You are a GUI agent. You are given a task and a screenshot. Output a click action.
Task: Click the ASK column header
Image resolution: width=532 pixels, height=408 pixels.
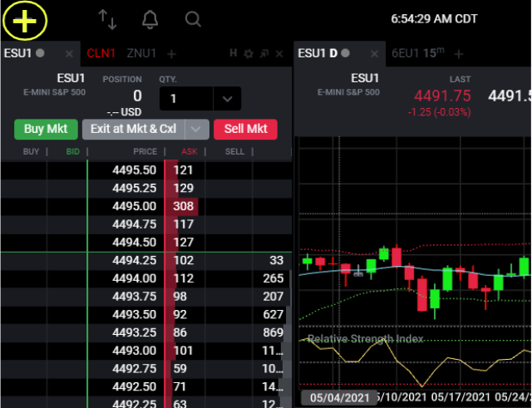(190, 151)
